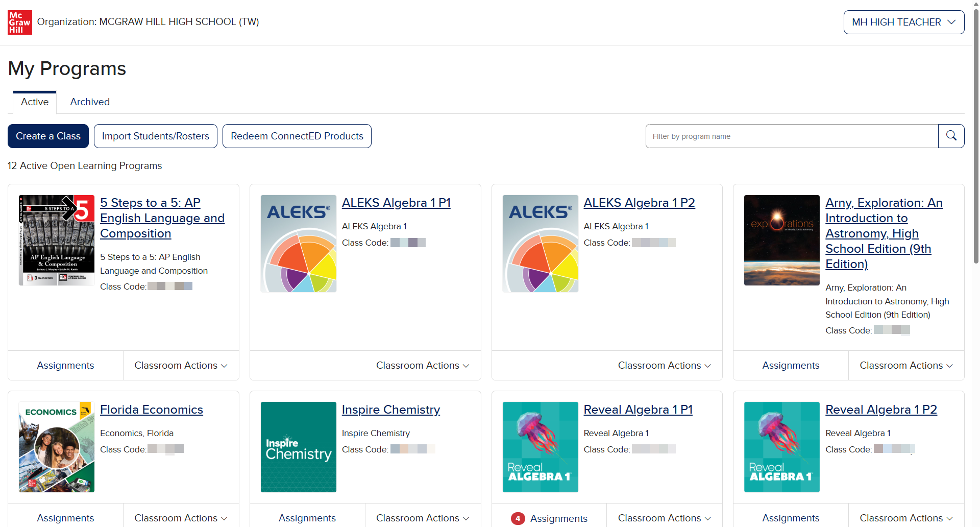Open Assignments for Florida Economics
This screenshot has height=527, width=980.
click(65, 518)
